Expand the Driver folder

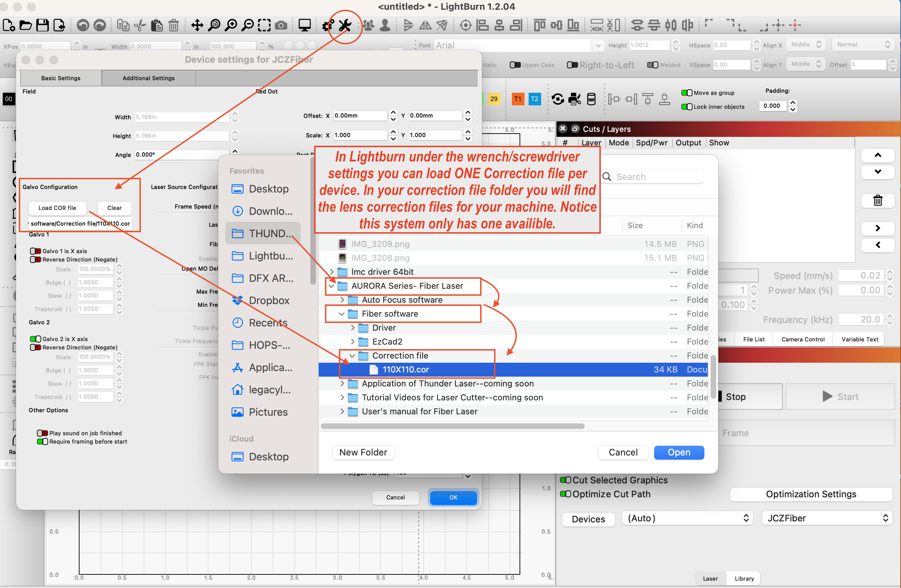(353, 327)
